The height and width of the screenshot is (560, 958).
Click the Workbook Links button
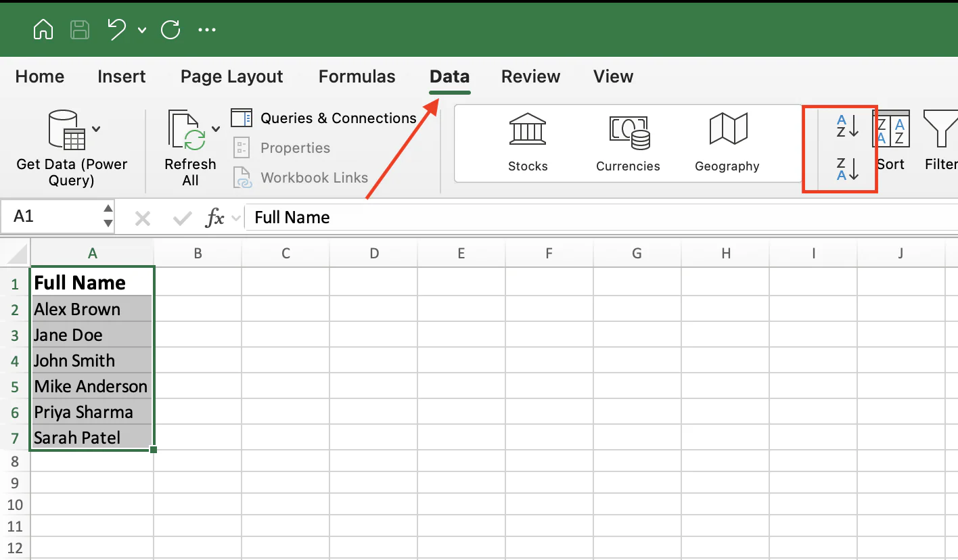pyautogui.click(x=300, y=178)
